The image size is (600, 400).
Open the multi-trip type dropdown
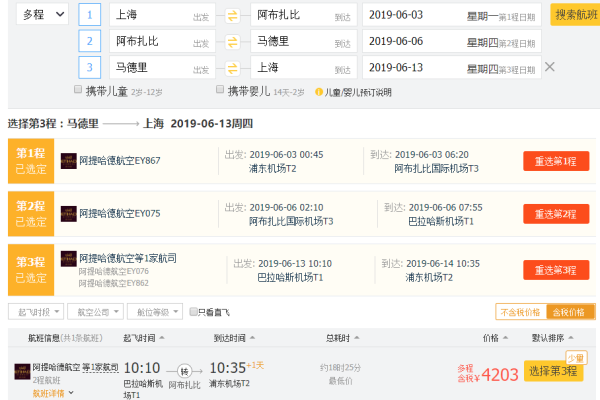click(42, 15)
